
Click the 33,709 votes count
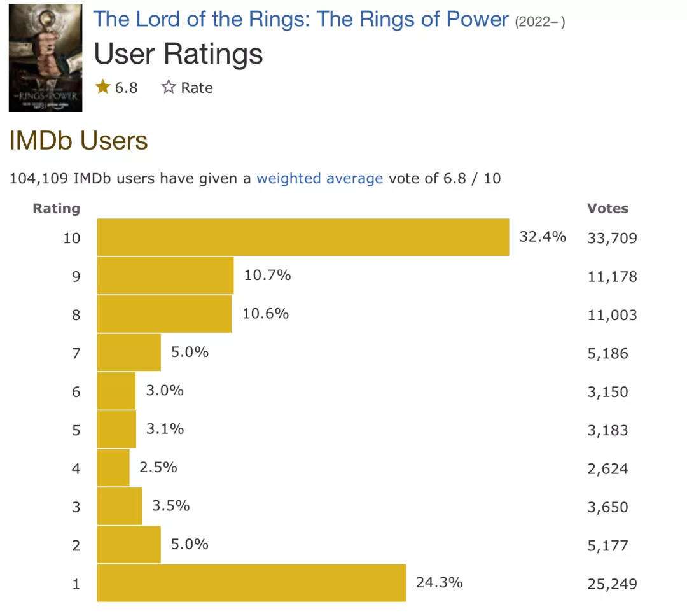[612, 238]
